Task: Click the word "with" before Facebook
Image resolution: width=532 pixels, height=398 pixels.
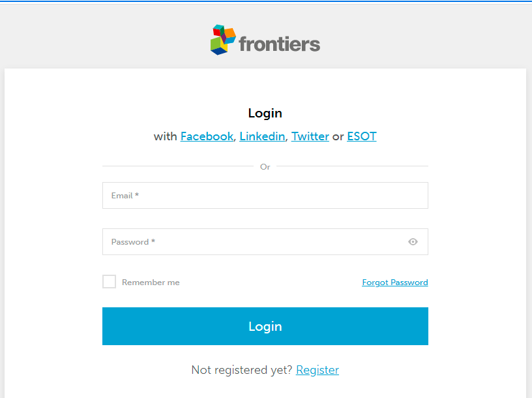Action: (x=165, y=136)
